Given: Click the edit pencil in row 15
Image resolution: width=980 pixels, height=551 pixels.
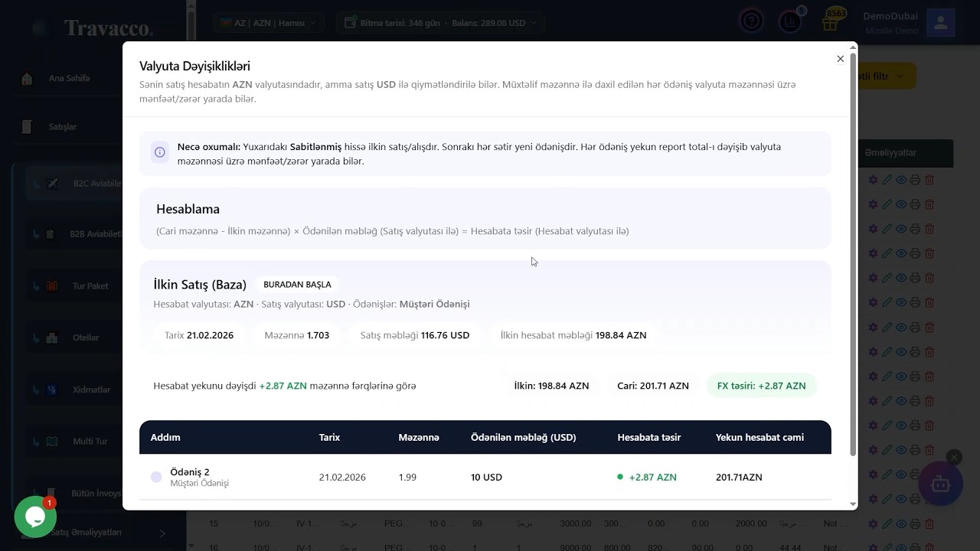Looking at the screenshot, I should (x=887, y=523).
